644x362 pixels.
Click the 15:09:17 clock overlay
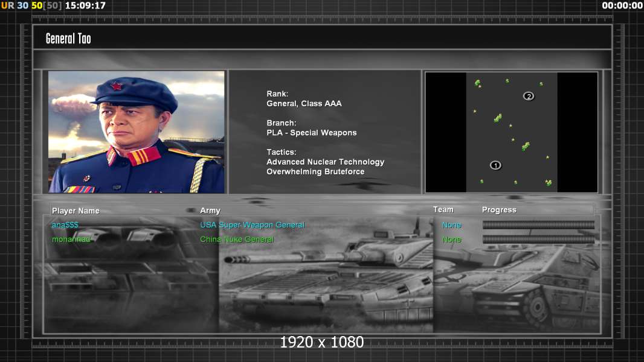coord(85,6)
